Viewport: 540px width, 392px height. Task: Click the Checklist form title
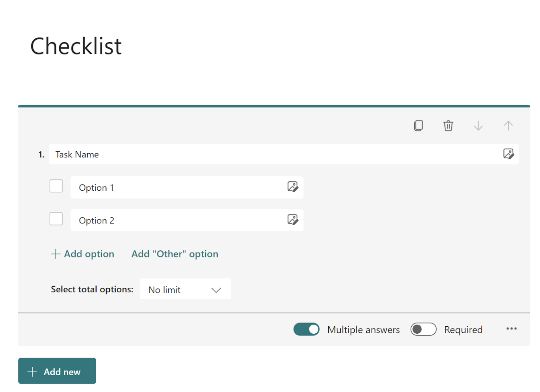coord(76,46)
